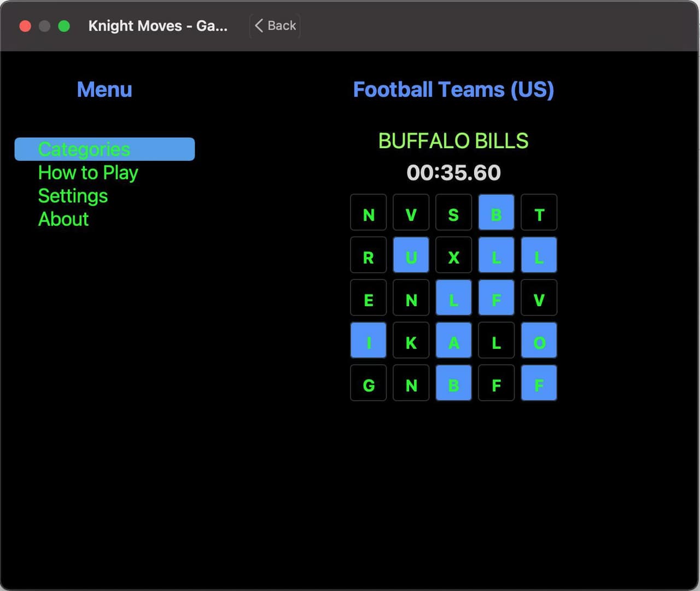Click the highlighted F tile left of V
This screenshot has width=700, height=591.
pos(497,297)
